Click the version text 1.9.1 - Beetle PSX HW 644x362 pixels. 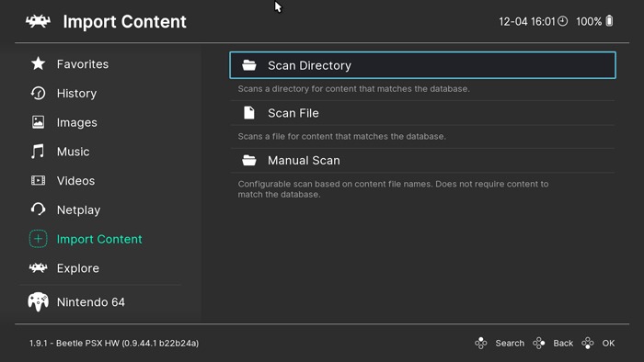click(x=114, y=343)
